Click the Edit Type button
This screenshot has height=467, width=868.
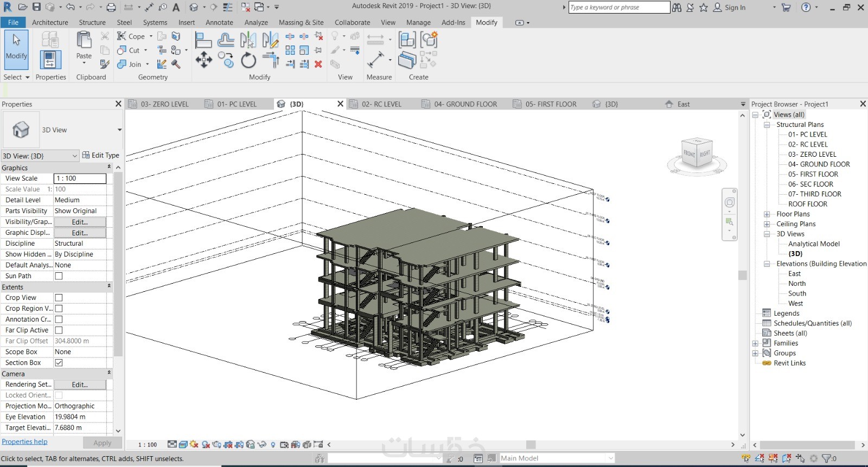point(101,155)
